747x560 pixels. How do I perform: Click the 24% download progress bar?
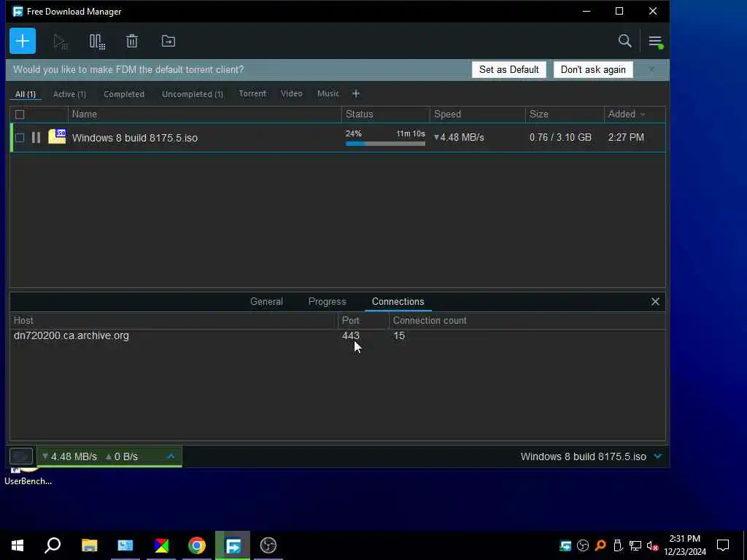[385, 144]
